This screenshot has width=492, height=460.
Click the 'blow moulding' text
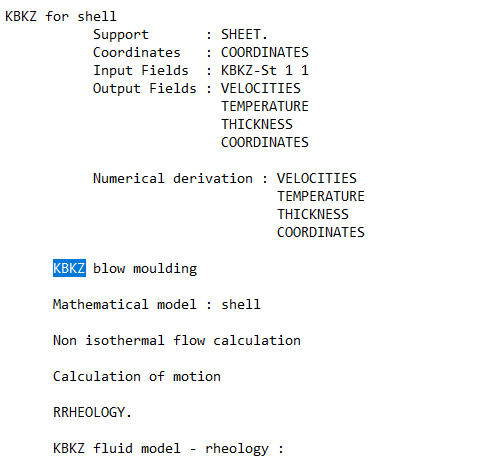coord(145,269)
